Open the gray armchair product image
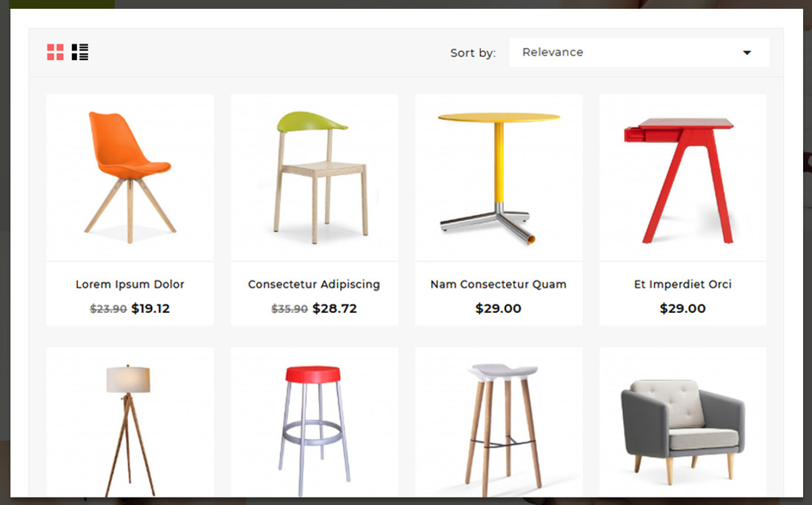This screenshot has width=812, height=505. [682, 423]
